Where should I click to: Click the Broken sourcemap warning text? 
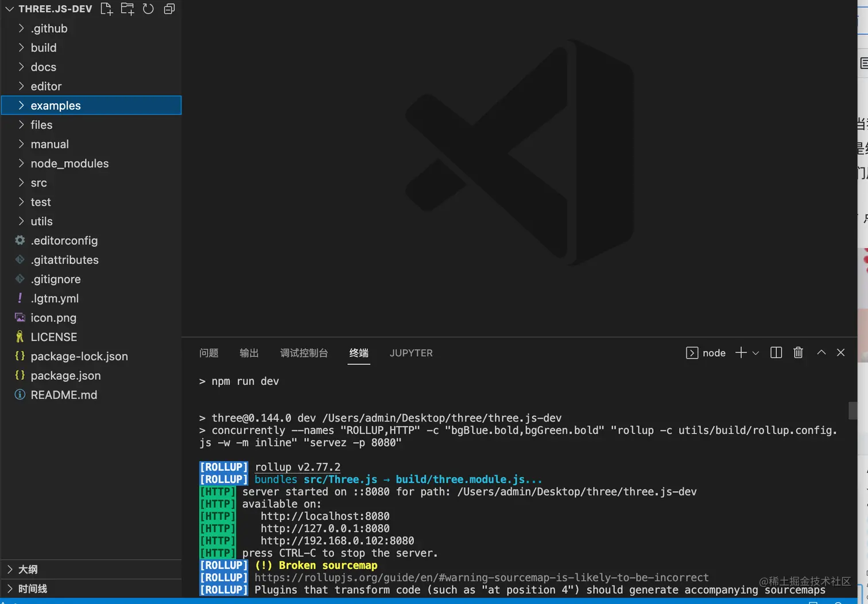328,566
